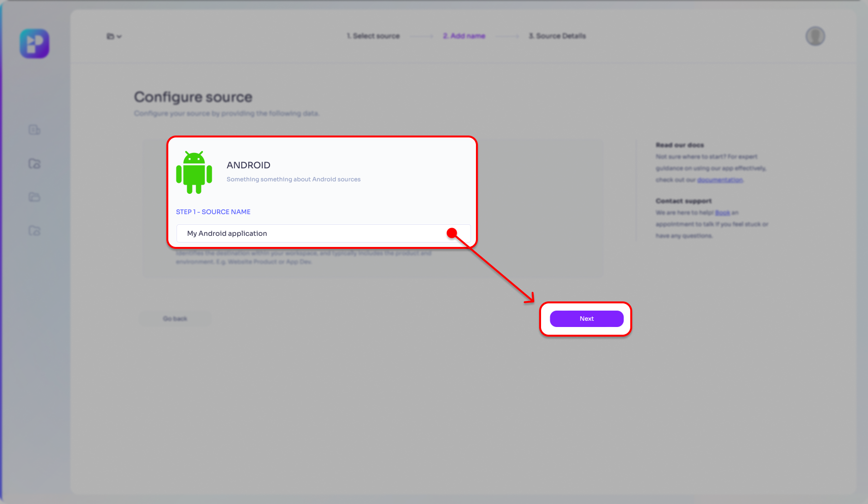Image resolution: width=868 pixels, height=504 pixels.
Task: Click the Go back button
Action: coord(175,319)
